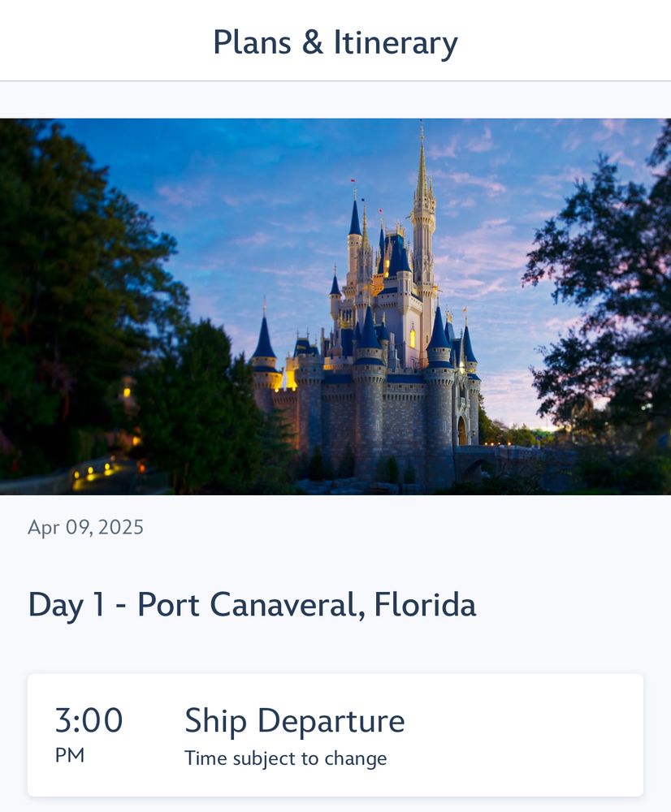Tap the Day 1 - Port Canaveral, Florida heading
The width and height of the screenshot is (671, 812).
click(252, 605)
